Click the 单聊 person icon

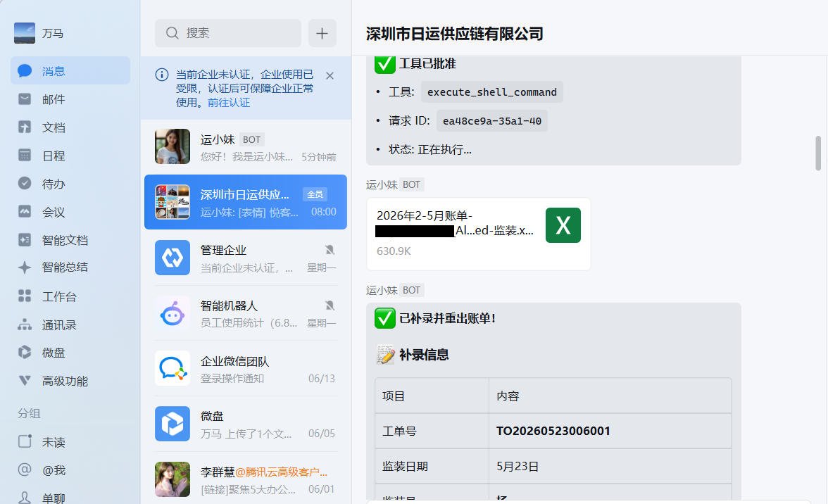tap(25, 497)
